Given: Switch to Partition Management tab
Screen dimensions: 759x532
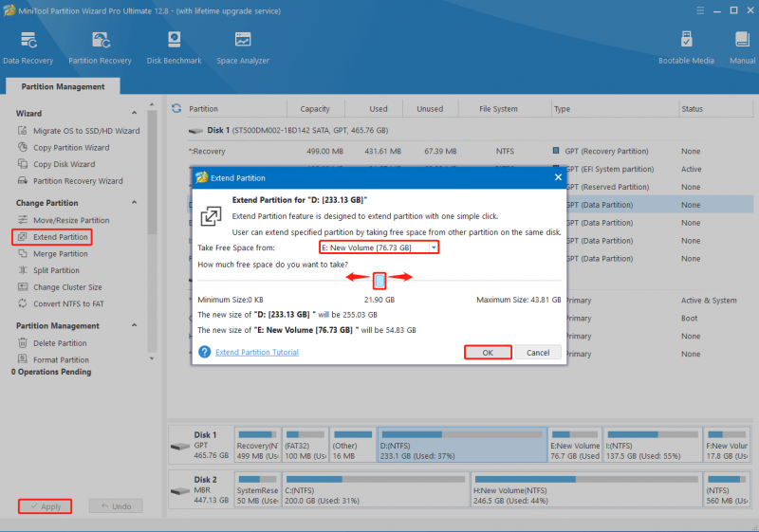Looking at the screenshot, I should (63, 86).
